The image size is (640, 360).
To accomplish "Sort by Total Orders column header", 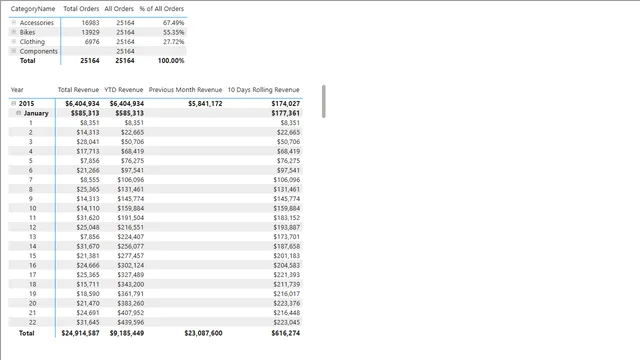I will click(x=81, y=9).
